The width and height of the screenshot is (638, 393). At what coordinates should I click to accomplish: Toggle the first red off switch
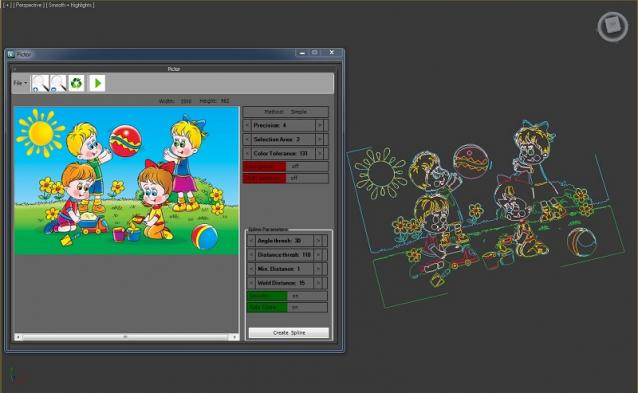click(x=286, y=166)
